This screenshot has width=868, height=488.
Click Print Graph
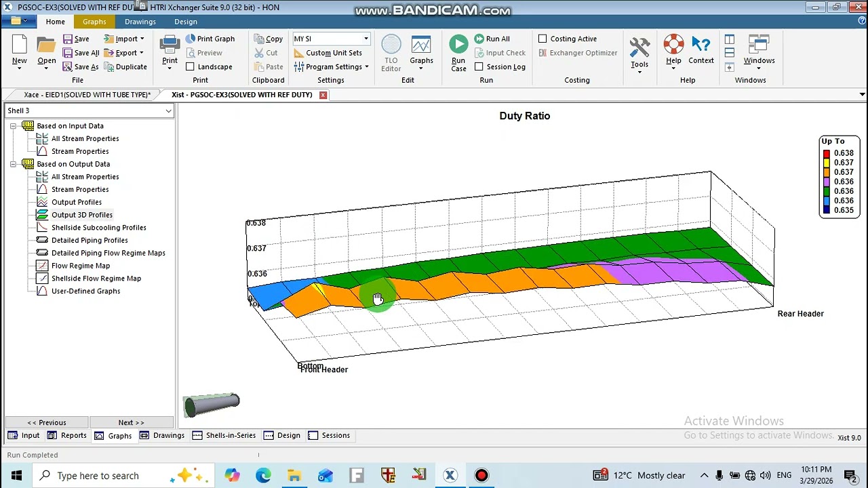210,39
